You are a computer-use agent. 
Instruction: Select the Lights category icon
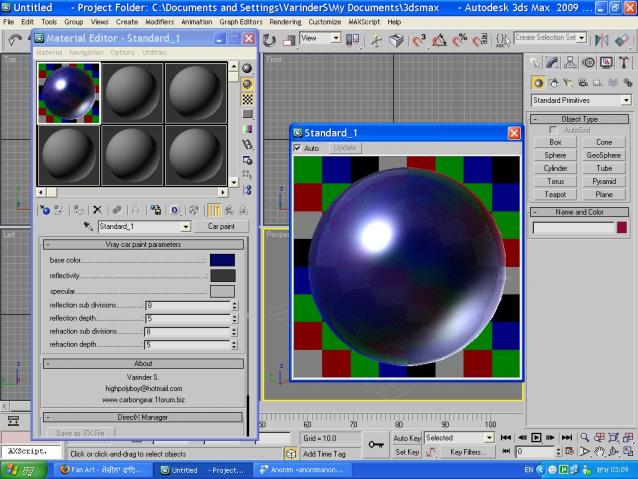tap(568, 83)
